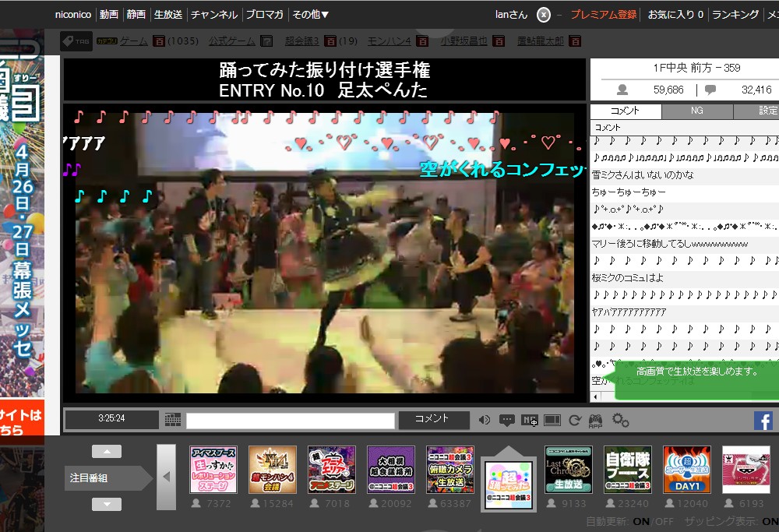
Task: Open dictionary icon beside モンハン4 tag
Action: (422, 41)
